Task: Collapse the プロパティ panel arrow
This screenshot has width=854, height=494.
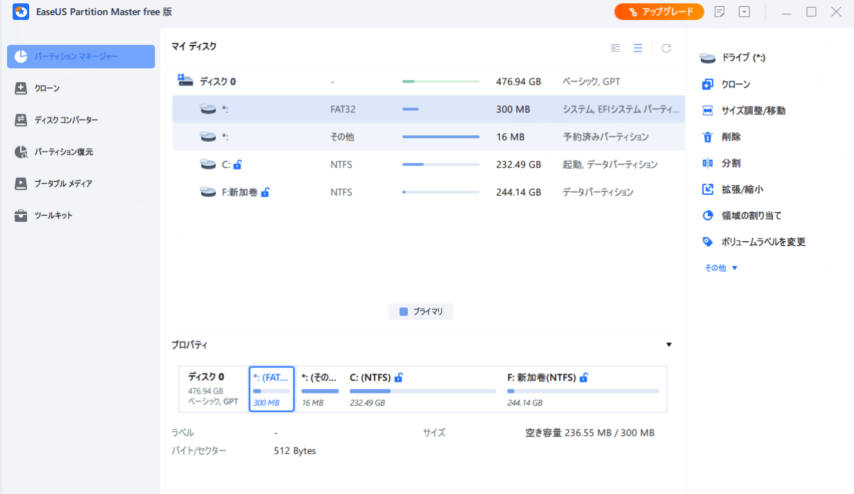Action: [669, 345]
